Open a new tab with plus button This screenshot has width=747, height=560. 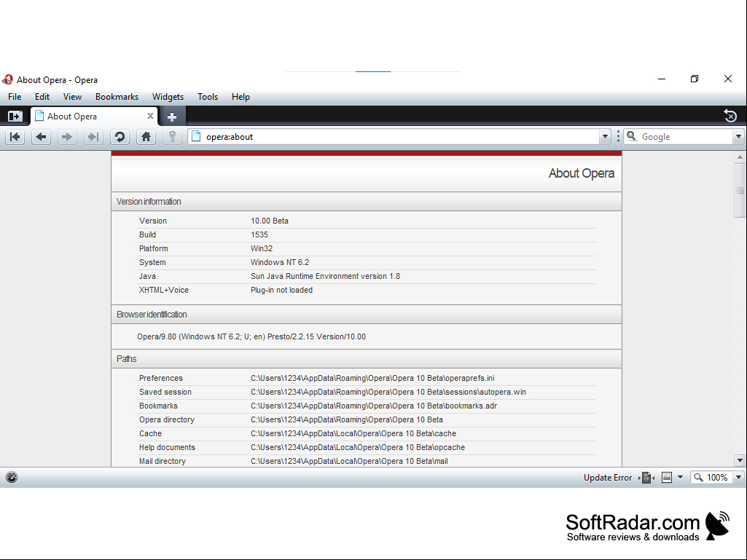coord(172,117)
